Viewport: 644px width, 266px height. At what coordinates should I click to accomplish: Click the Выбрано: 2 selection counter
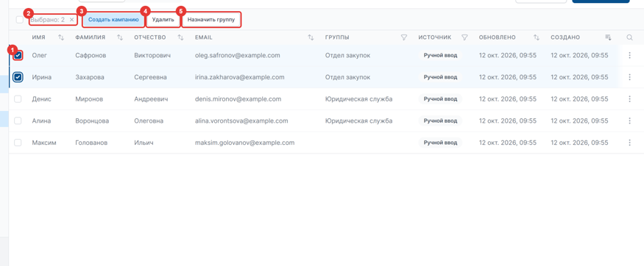click(x=47, y=20)
